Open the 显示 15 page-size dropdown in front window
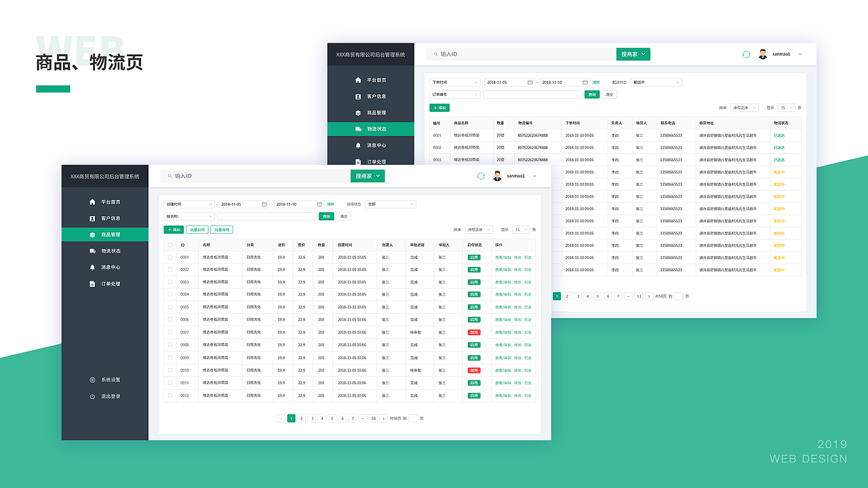This screenshot has height=488, width=868. pos(521,230)
